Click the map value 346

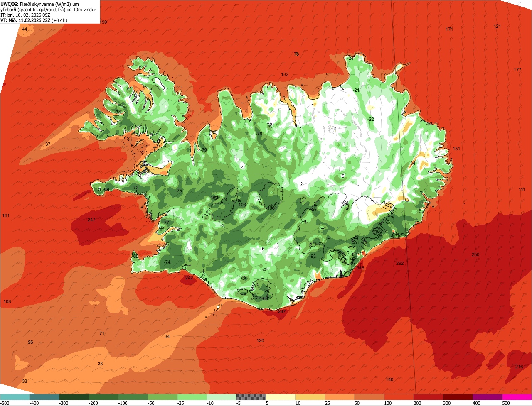pyautogui.click(x=360, y=268)
